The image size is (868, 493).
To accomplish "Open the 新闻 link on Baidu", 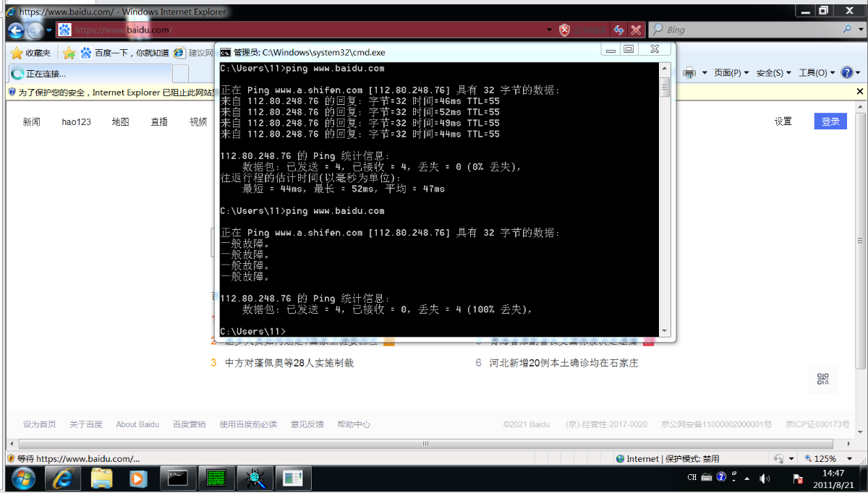I will pyautogui.click(x=31, y=122).
